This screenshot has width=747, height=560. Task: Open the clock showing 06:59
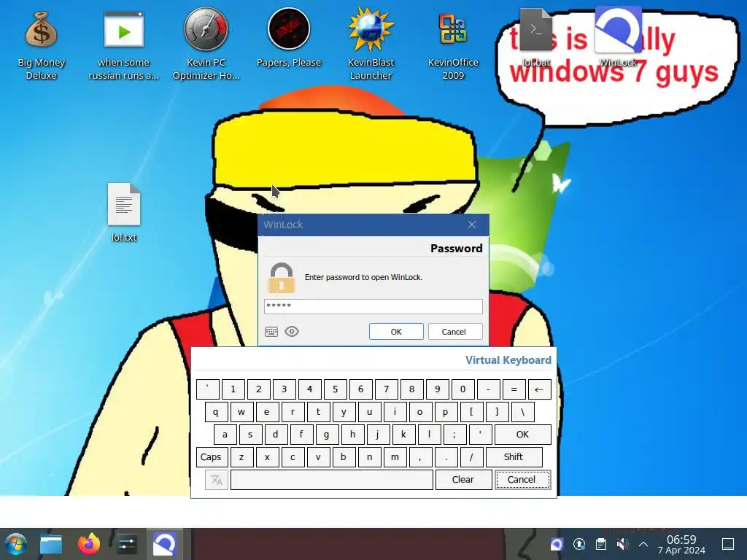pyautogui.click(x=681, y=544)
